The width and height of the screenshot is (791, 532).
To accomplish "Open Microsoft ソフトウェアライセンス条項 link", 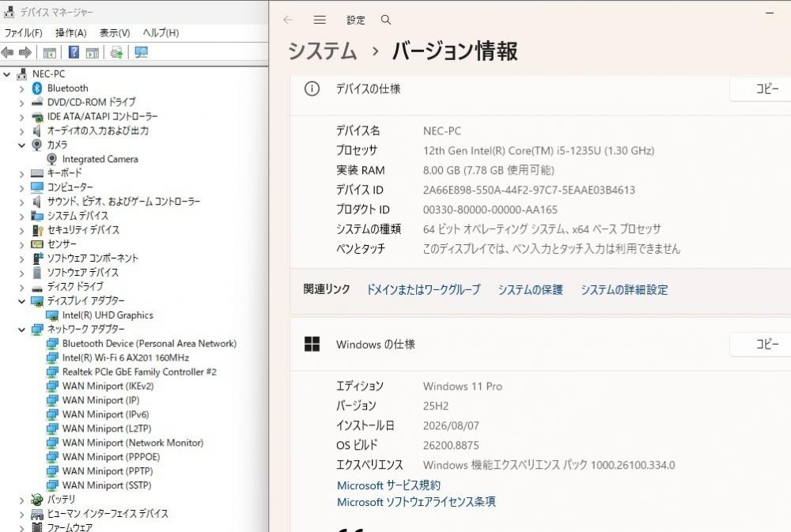I will pyautogui.click(x=416, y=502).
